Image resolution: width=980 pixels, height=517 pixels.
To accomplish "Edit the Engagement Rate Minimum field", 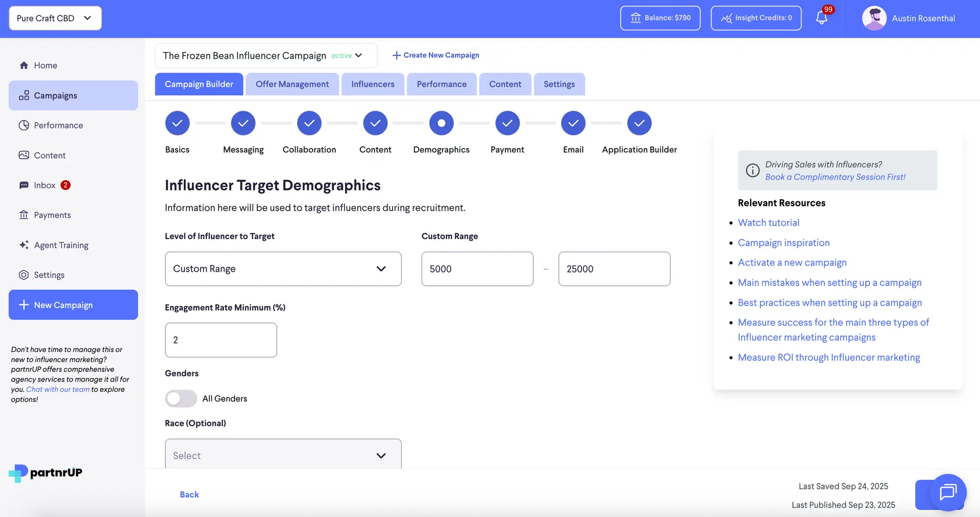I will point(220,340).
